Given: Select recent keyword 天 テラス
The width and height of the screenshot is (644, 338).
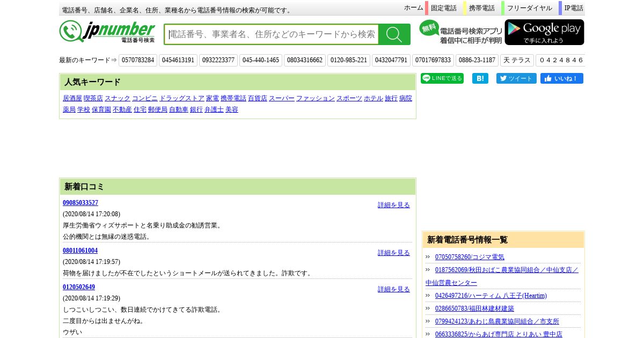Looking at the screenshot, I should [x=517, y=60].
